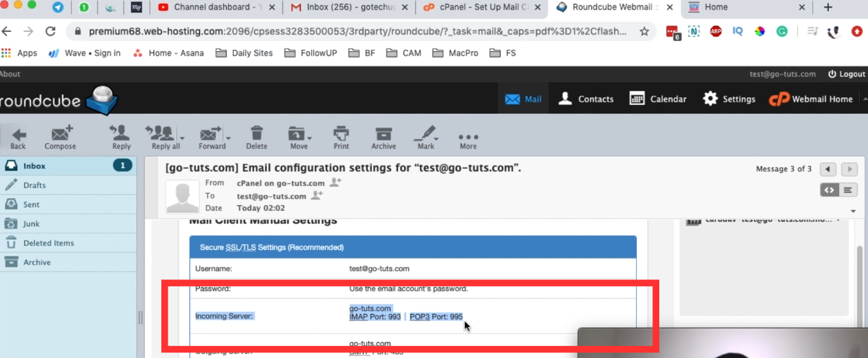Switch to plain text message view
868x358 pixels.
point(848,190)
